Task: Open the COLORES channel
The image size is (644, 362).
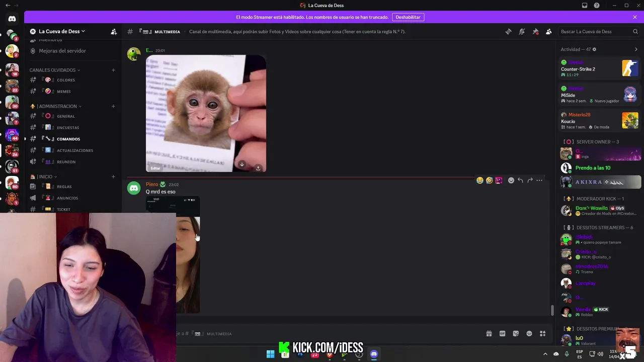Action: click(66, 80)
